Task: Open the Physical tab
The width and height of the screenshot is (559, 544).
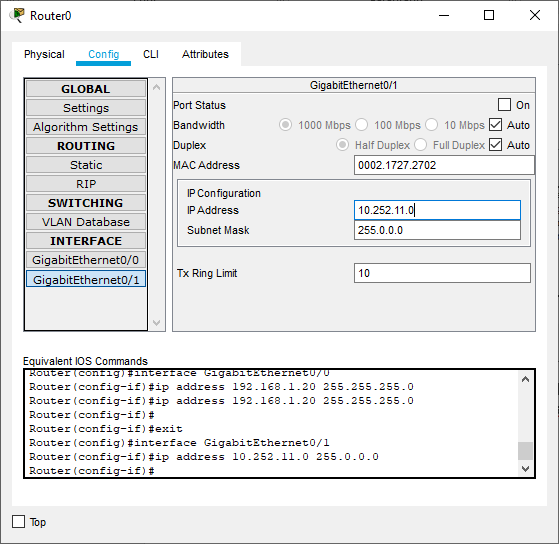Action: pyautogui.click(x=44, y=54)
